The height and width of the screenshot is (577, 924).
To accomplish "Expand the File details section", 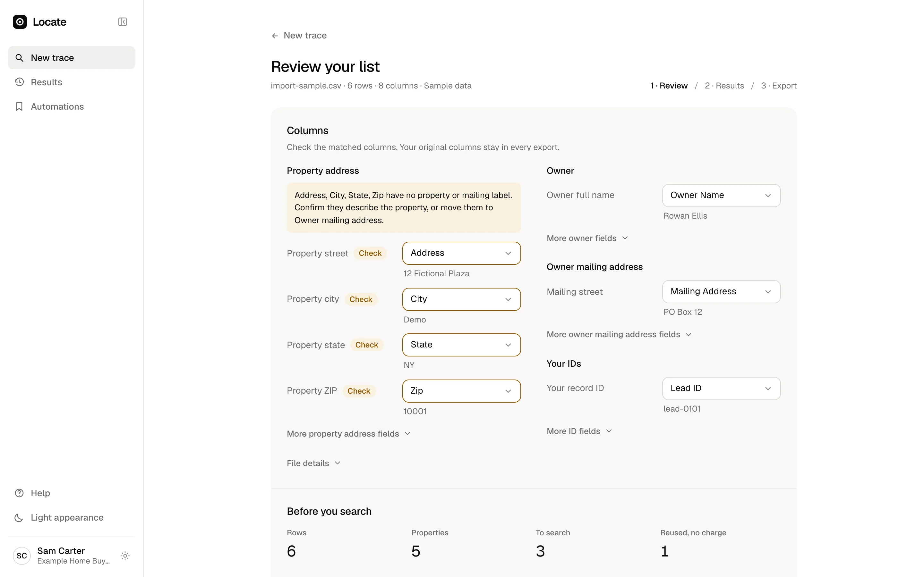I will tap(313, 463).
